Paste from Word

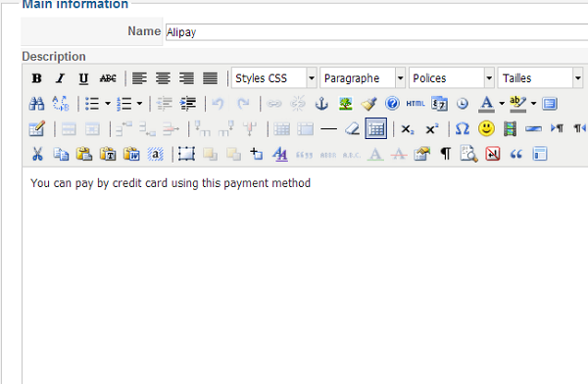131,154
